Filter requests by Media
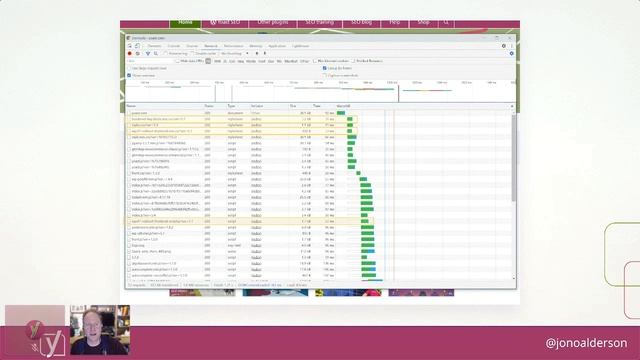640x360 pixels. 251,61
